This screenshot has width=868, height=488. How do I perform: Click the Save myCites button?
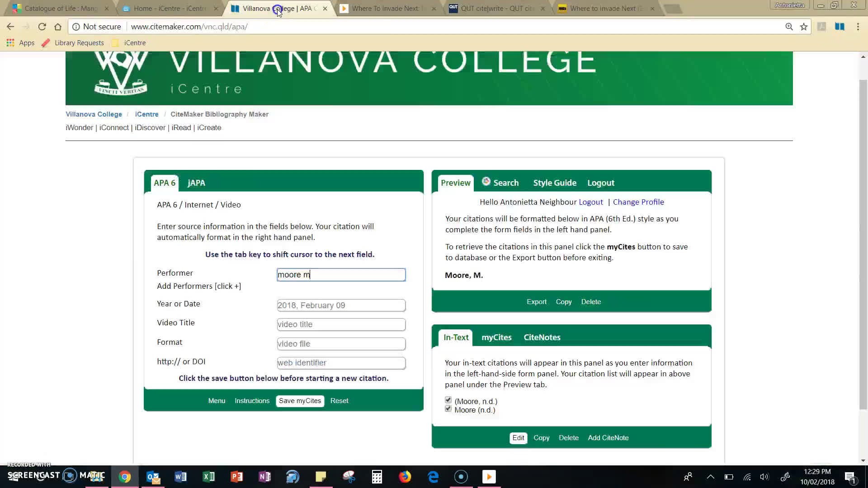tap(300, 401)
